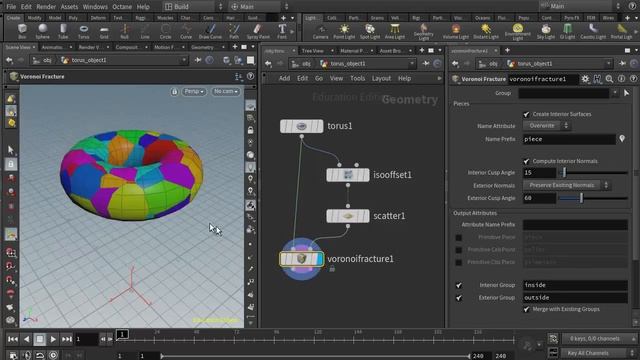Viewport: 640px width, 360px height.
Task: Add an Environment Light
Action: 518,32
